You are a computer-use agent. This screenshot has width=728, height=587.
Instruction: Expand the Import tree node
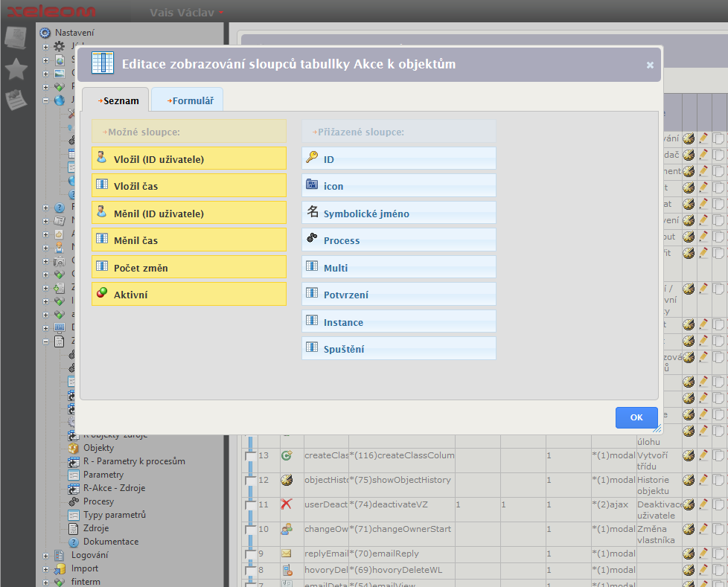[x=45, y=568]
